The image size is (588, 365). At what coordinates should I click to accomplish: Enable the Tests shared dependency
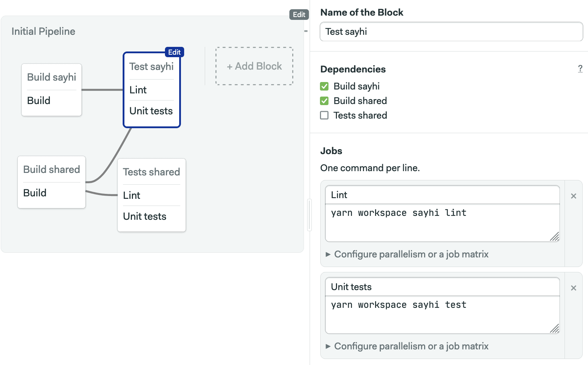coord(324,115)
